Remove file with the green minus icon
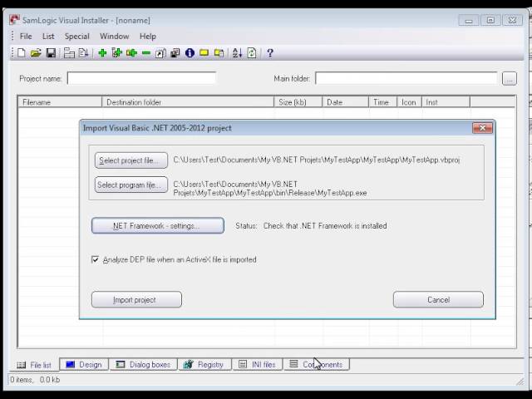532x399 pixels. coord(146,53)
